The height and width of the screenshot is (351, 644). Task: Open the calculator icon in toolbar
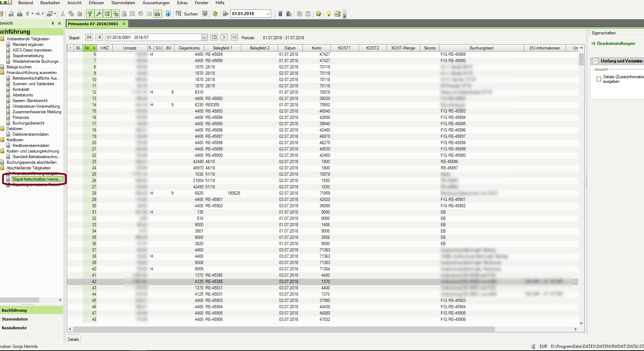pyautogui.click(x=280, y=14)
